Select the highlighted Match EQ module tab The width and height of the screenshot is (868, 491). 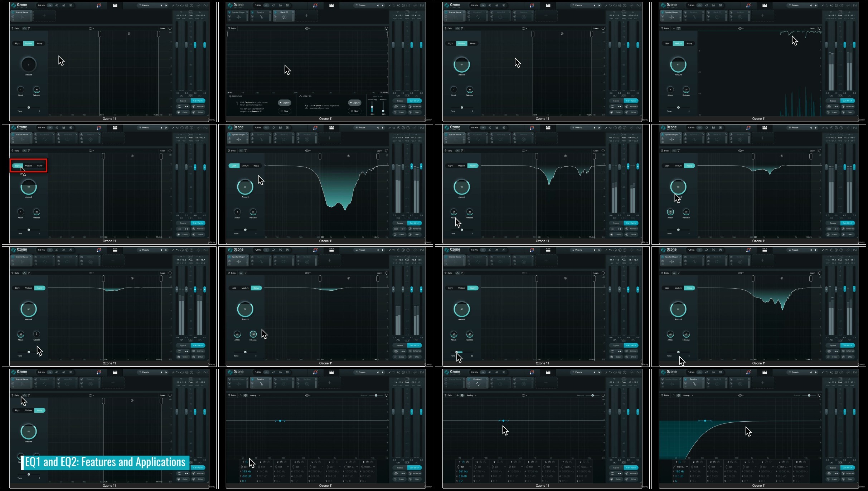tap(284, 15)
